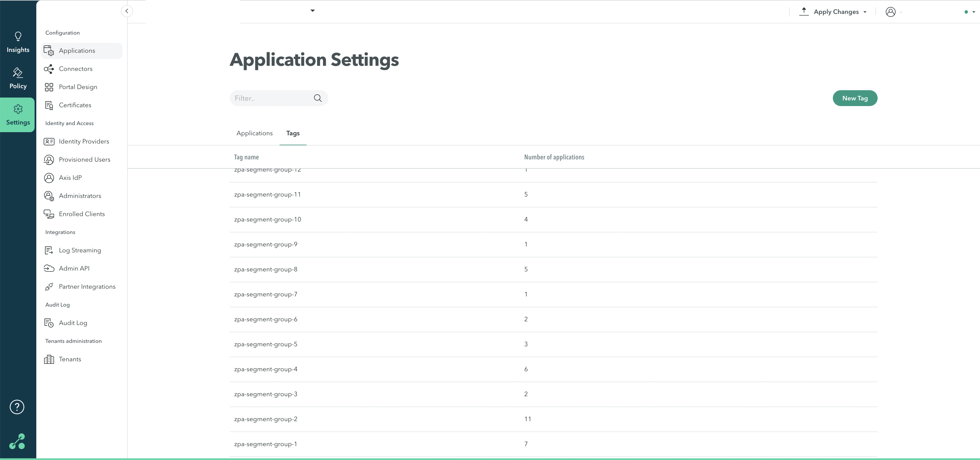Open the Insights section

(18, 42)
